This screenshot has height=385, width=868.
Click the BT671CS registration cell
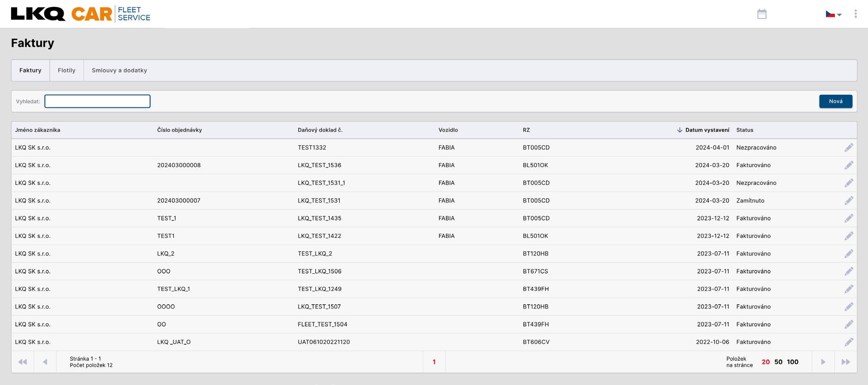pyautogui.click(x=535, y=271)
